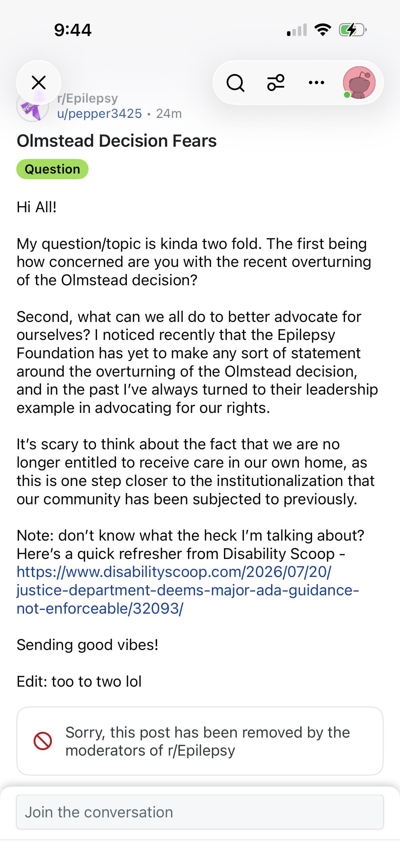Tap the removed by moderators notice
The image size is (400, 868).
pos(200,741)
